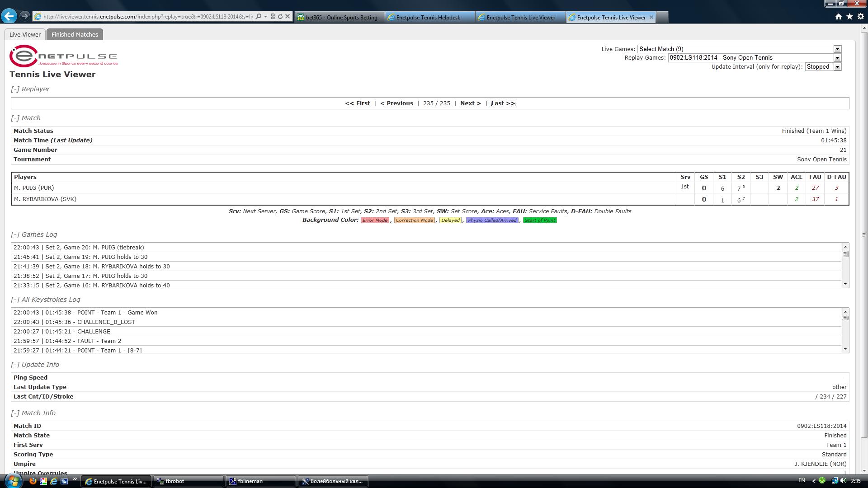868x488 pixels.
Task: Select the M. PUIG (PUR) player row
Action: pyautogui.click(x=430, y=188)
